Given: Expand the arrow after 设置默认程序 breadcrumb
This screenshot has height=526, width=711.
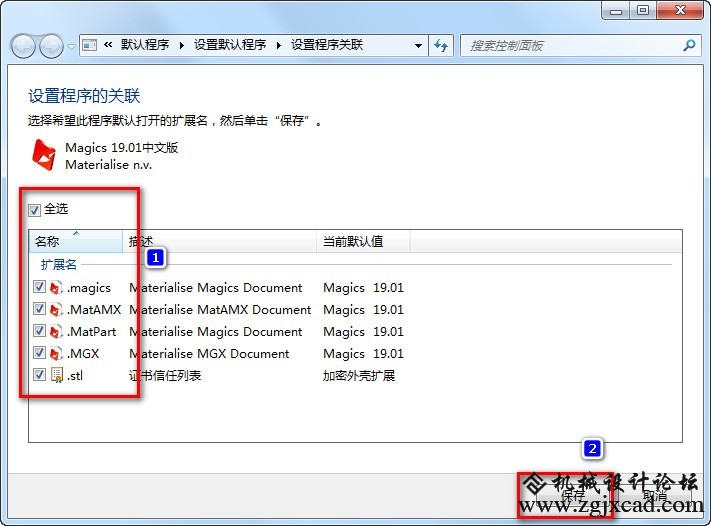Looking at the screenshot, I should point(278,45).
